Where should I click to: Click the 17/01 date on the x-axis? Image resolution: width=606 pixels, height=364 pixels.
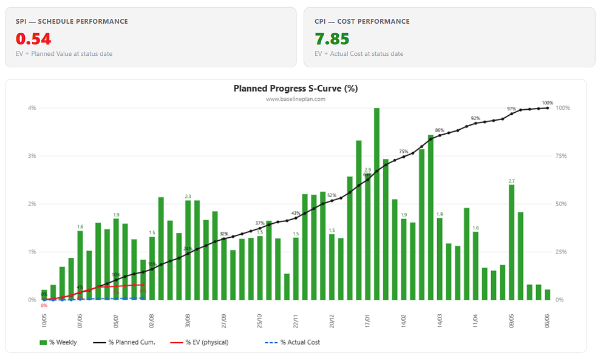[x=367, y=321]
